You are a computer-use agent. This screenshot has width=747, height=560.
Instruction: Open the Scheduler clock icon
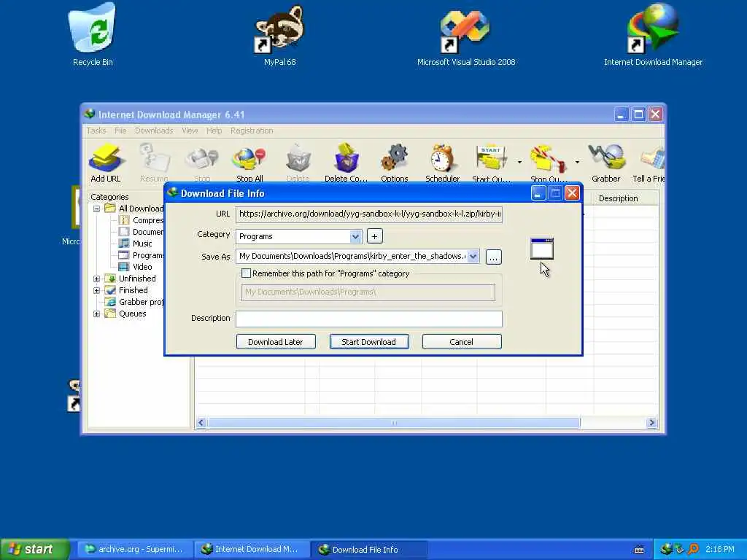[x=442, y=163]
